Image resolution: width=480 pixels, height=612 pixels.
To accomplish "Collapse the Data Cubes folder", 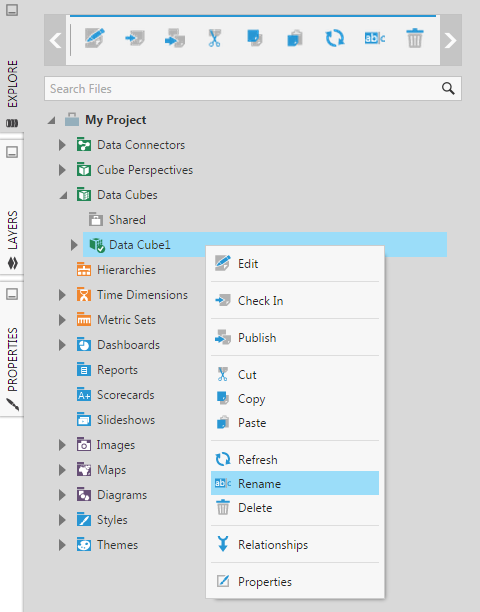I will coord(63,195).
